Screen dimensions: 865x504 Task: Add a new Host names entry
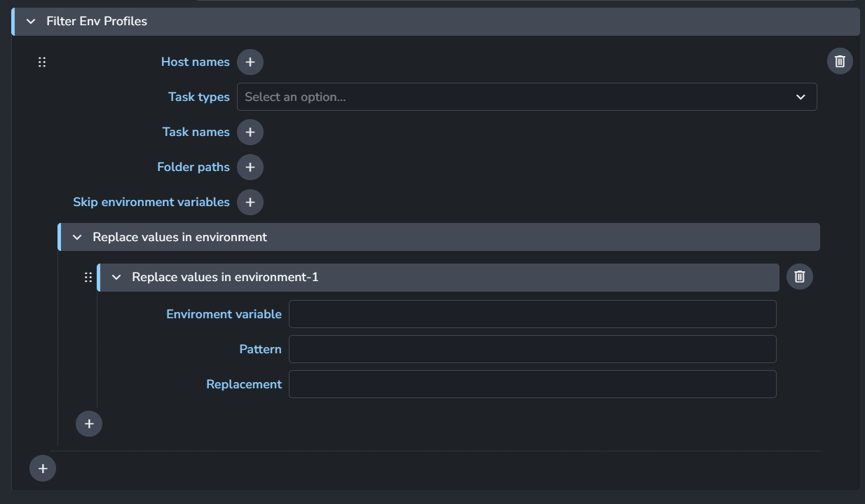click(x=250, y=62)
